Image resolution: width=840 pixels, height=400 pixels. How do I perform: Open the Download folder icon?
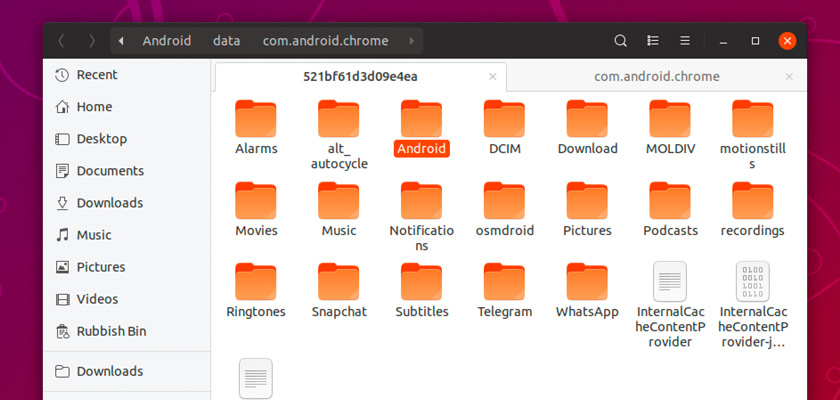(x=588, y=119)
